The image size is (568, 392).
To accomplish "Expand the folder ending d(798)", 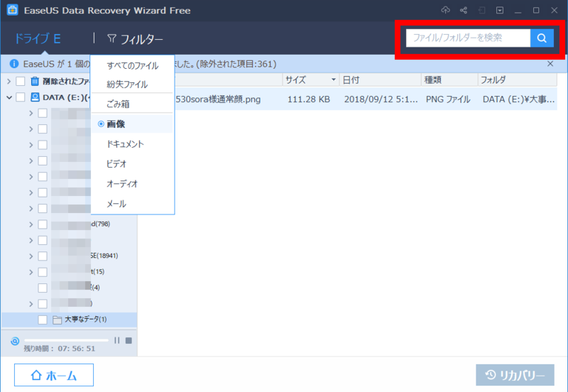I will pos(31,224).
